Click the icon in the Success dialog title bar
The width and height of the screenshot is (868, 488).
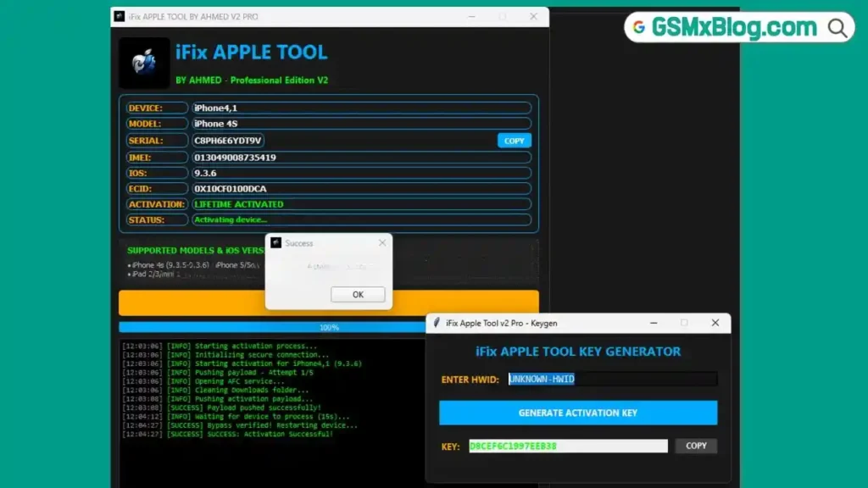pyautogui.click(x=275, y=243)
